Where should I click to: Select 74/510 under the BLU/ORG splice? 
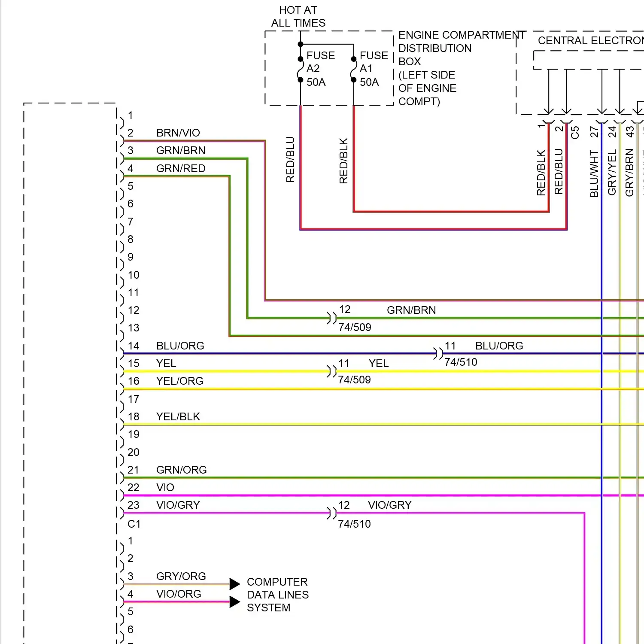pos(461,362)
